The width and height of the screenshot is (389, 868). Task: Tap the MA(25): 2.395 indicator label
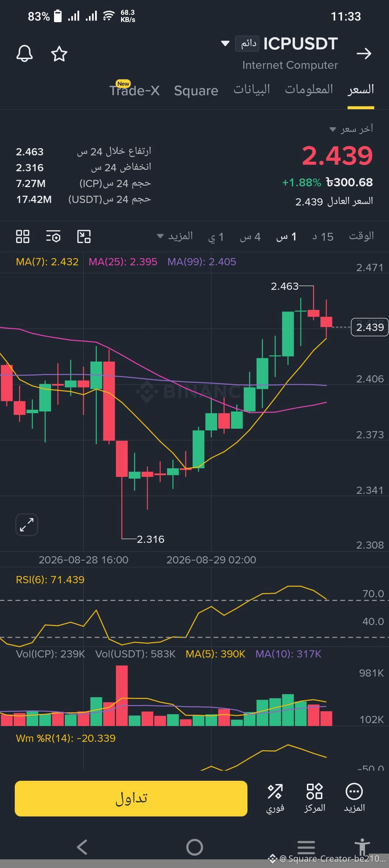(x=123, y=262)
